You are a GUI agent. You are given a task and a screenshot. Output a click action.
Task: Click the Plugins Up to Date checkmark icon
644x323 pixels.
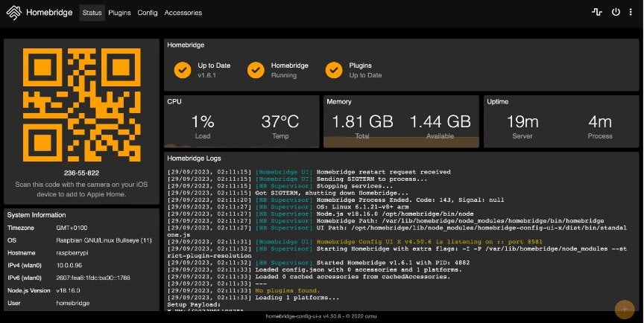tap(334, 70)
